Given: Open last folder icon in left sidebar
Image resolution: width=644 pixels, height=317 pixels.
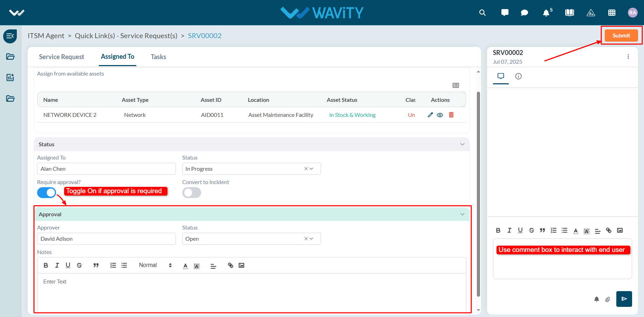Looking at the screenshot, I should [x=10, y=98].
